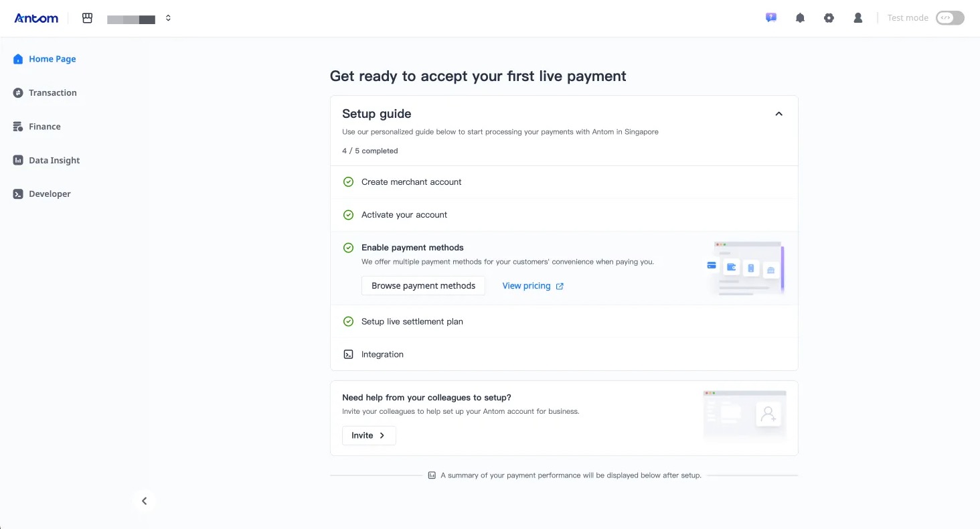Screen dimensions: 980x529
Task: Click the merchant store icon in header
Action: click(87, 18)
